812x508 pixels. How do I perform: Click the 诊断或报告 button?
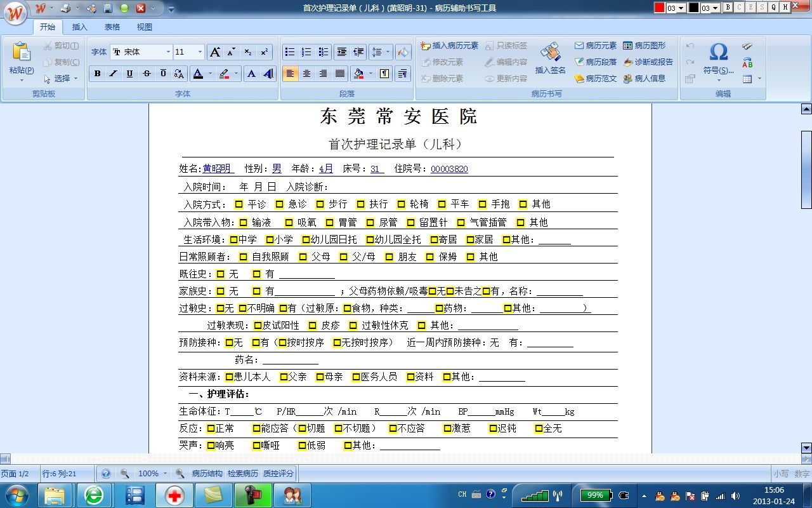click(648, 62)
